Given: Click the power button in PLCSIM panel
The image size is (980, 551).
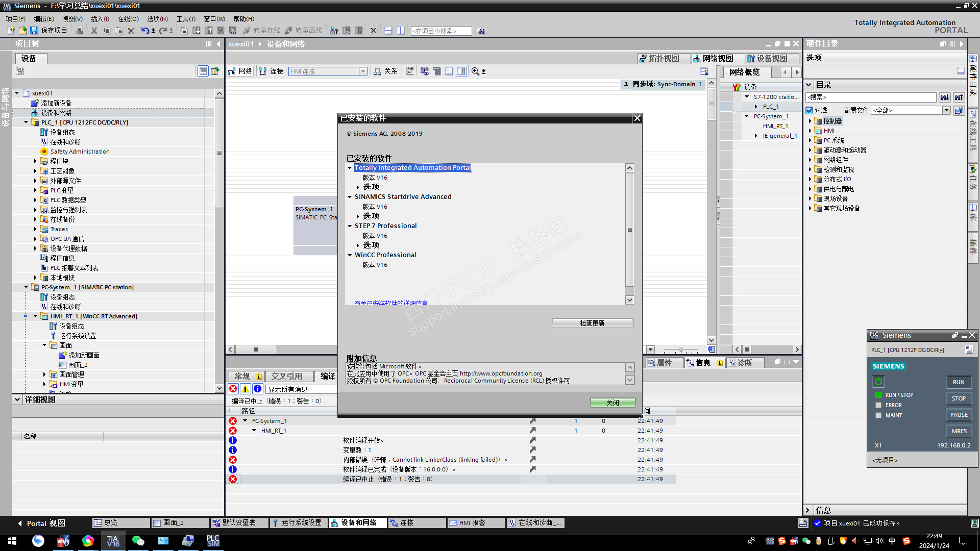Looking at the screenshot, I should pyautogui.click(x=878, y=382).
